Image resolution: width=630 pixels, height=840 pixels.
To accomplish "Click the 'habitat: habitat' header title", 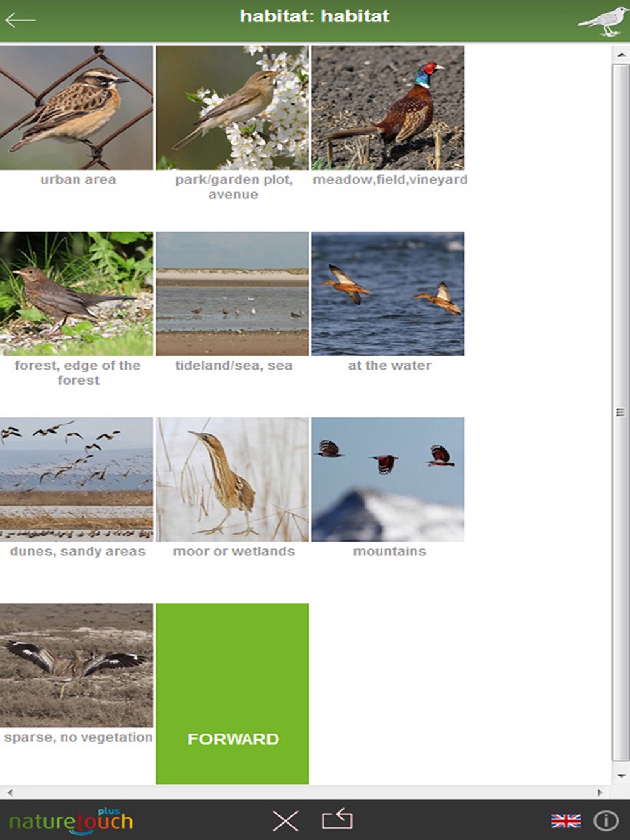I will click(315, 16).
